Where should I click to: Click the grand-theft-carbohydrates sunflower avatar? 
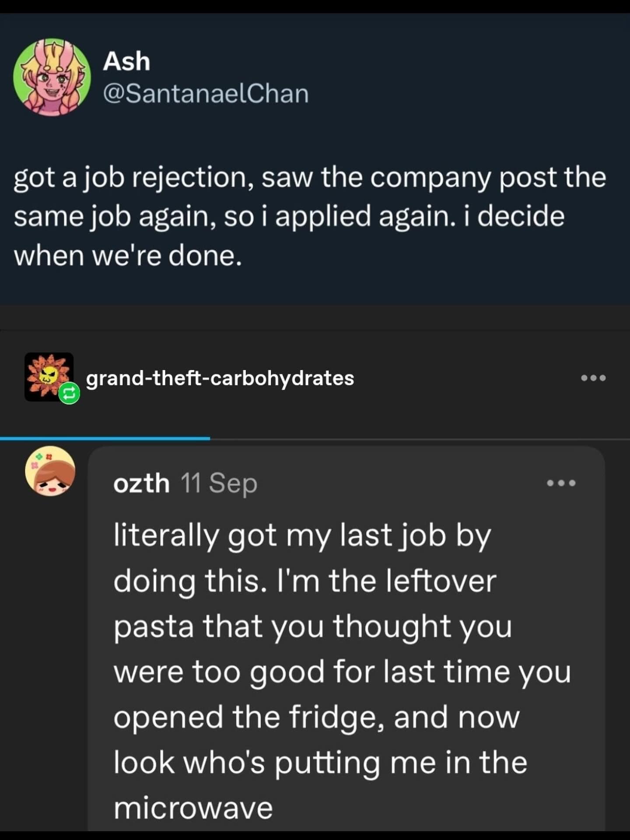[49, 376]
